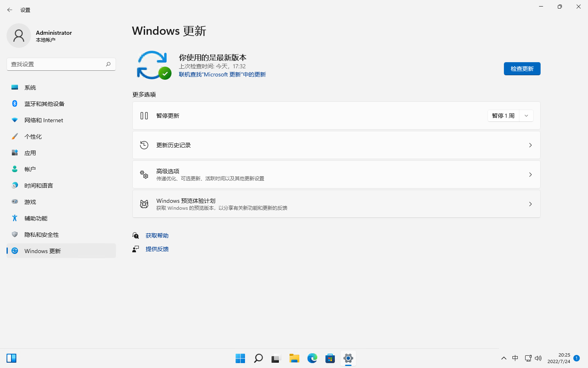Expand 高级选项 row chevron
This screenshot has height=368, width=588.
tap(530, 175)
